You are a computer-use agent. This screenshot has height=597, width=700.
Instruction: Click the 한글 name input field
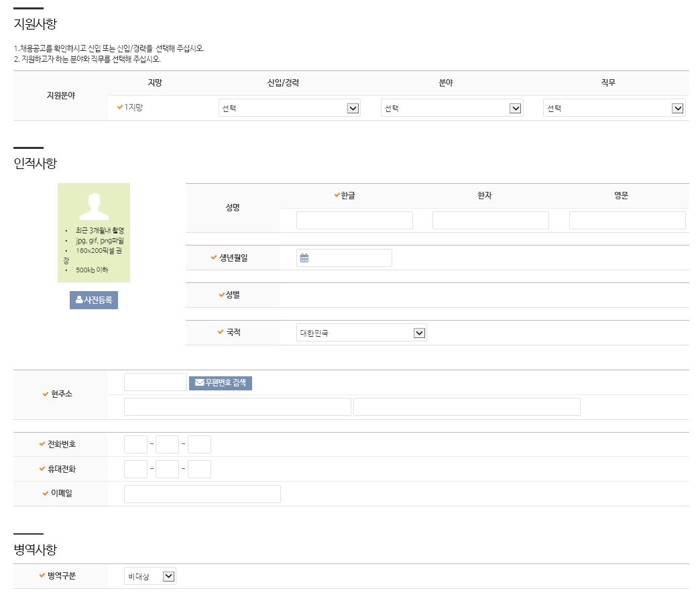coord(354,221)
